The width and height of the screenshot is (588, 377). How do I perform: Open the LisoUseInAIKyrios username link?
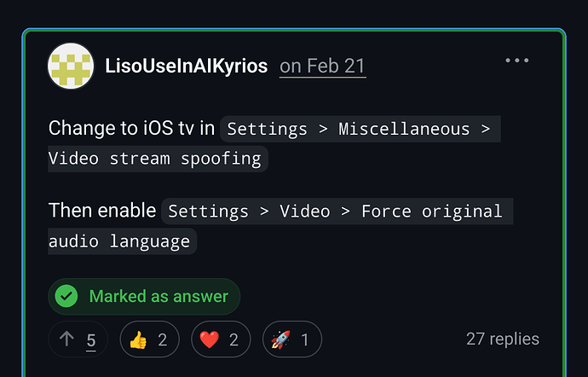186,66
